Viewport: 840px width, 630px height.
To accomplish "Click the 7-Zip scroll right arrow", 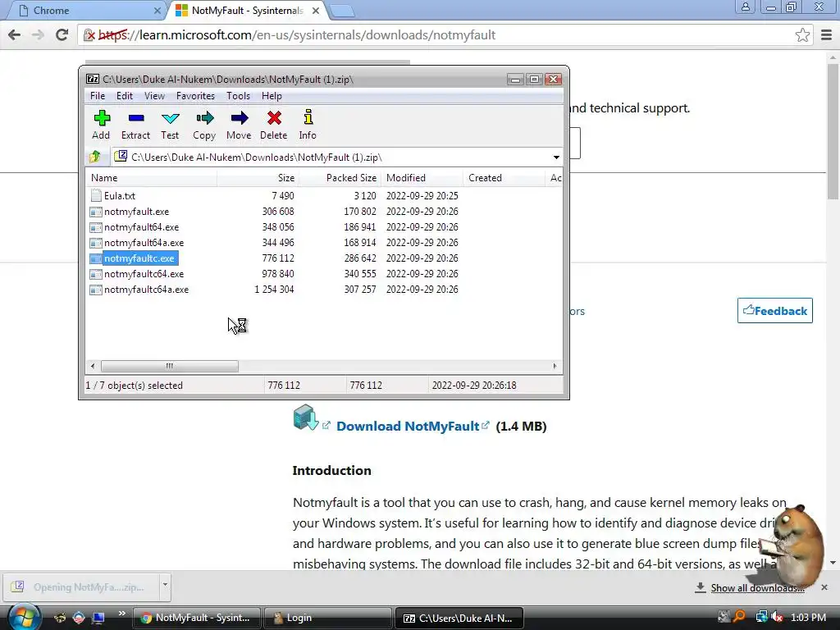I will tap(555, 366).
